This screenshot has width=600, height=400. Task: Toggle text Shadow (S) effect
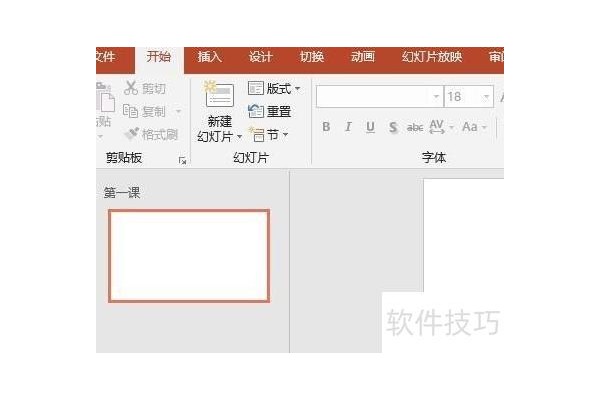(x=393, y=127)
